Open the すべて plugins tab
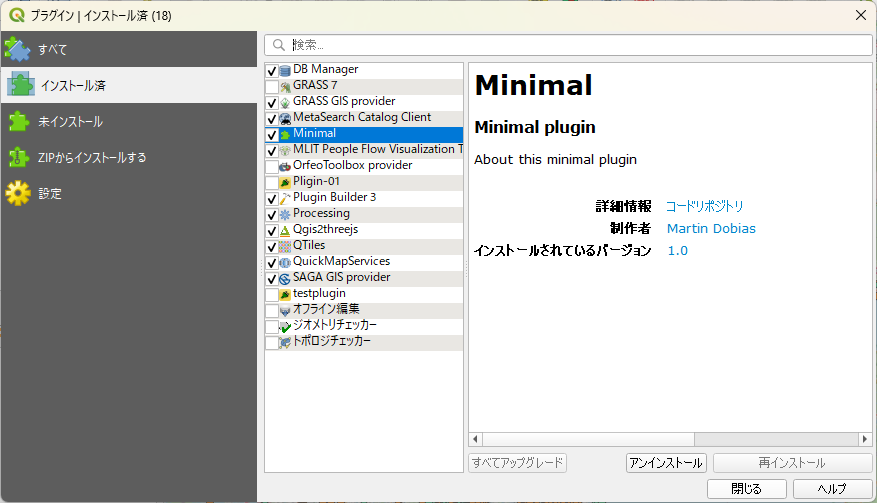The image size is (877, 503). click(x=129, y=49)
